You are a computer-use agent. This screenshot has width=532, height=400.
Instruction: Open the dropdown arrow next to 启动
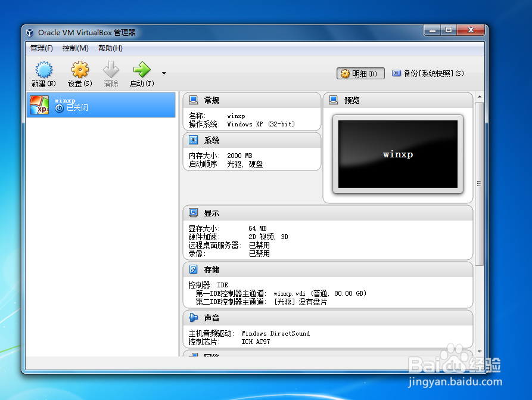[x=164, y=73]
